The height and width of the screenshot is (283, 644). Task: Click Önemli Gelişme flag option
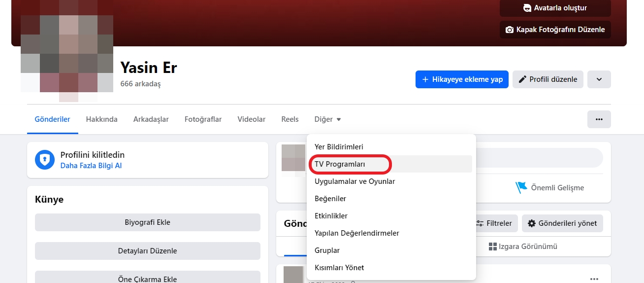coord(549,187)
